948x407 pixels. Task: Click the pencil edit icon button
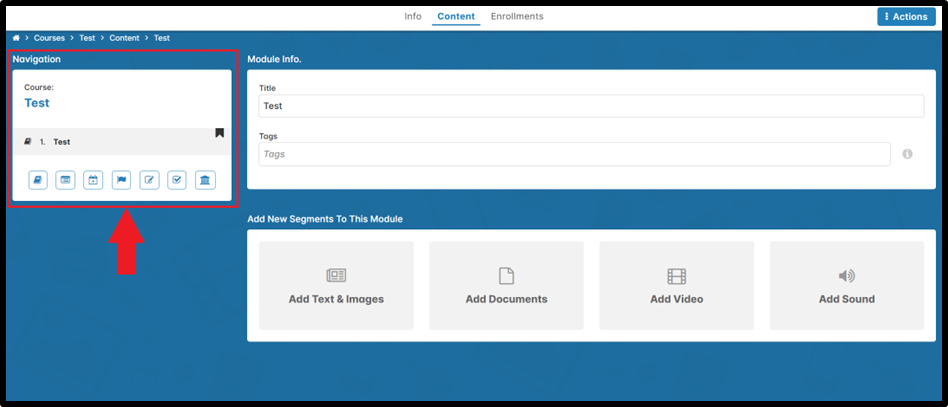149,180
